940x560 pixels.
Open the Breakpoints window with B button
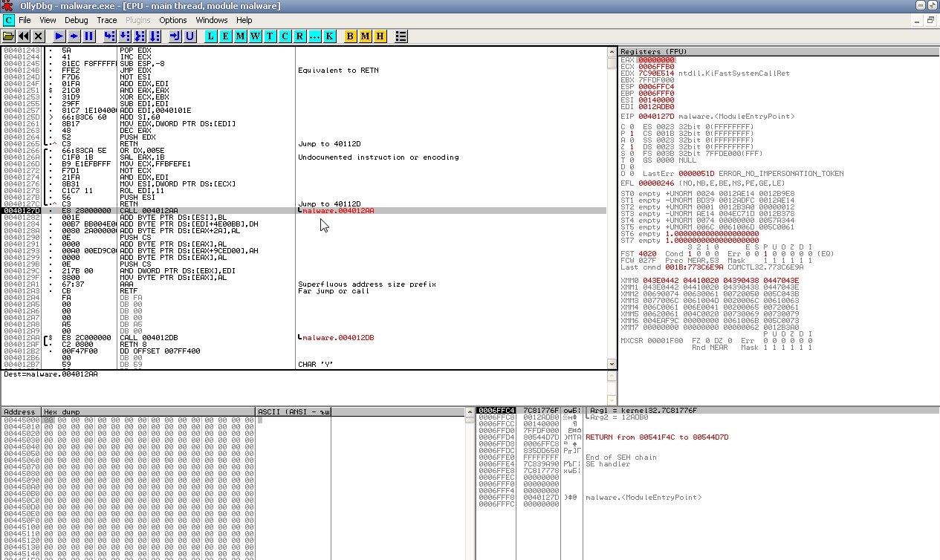(x=351, y=36)
